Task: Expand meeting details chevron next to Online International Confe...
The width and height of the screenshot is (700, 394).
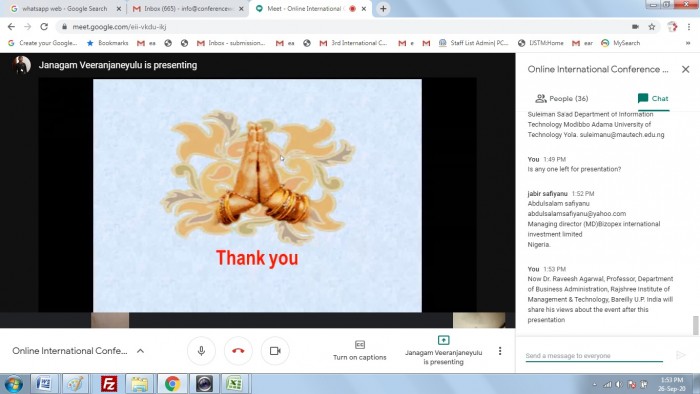Action: (140, 351)
